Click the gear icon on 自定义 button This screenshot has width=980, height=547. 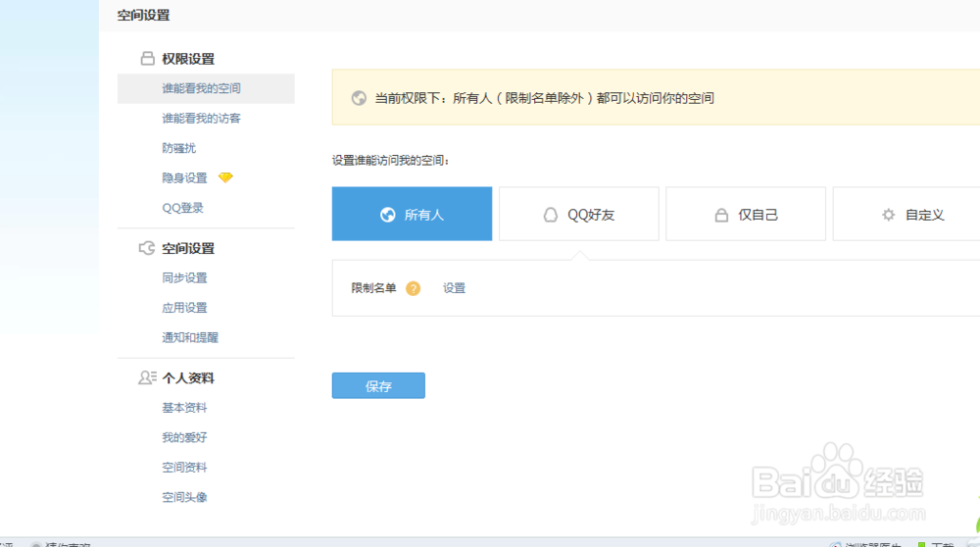888,215
